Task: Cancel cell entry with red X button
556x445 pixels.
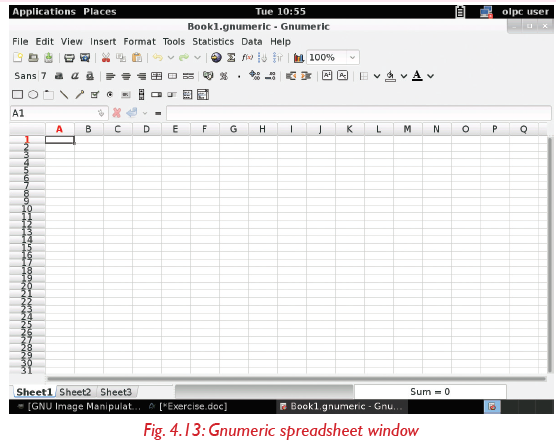Action: pyautogui.click(x=116, y=113)
